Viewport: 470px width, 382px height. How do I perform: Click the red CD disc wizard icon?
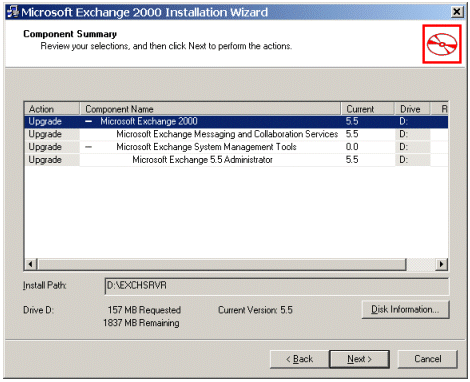pyautogui.click(x=442, y=44)
